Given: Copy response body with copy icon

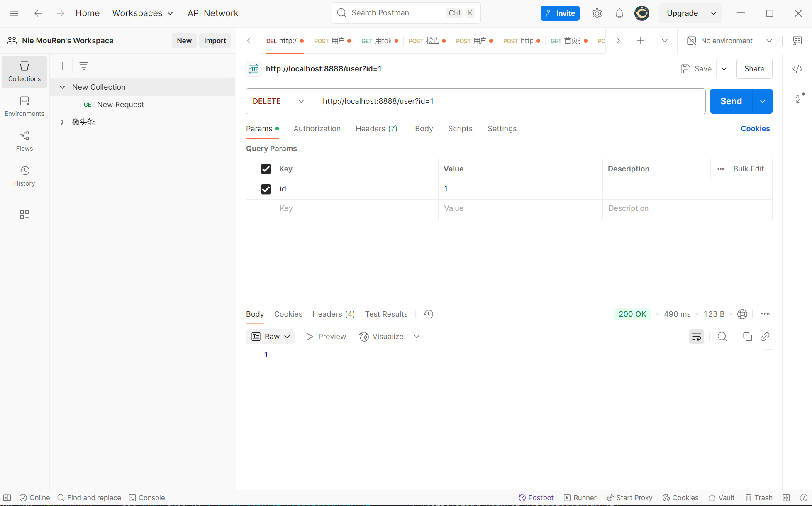Looking at the screenshot, I should click(747, 337).
